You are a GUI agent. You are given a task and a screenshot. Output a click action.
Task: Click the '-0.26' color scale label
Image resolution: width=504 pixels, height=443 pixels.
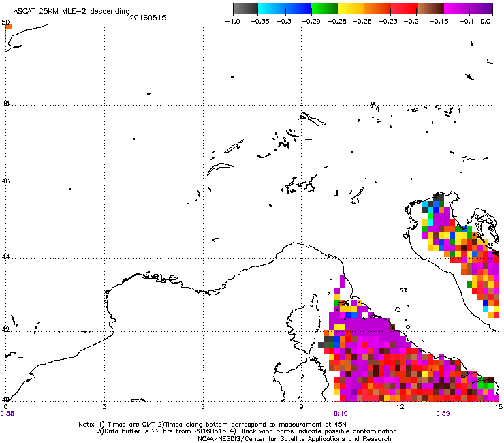coord(362,22)
